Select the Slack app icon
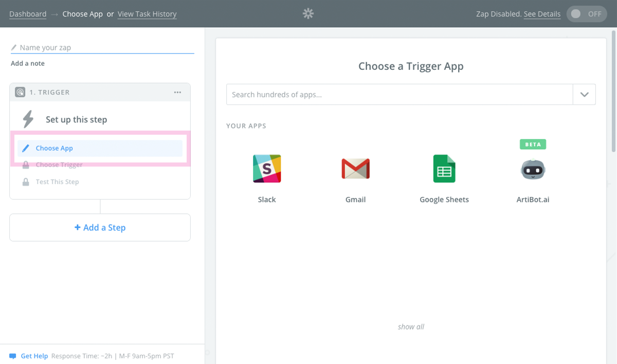This screenshot has height=364, width=617. [267, 169]
